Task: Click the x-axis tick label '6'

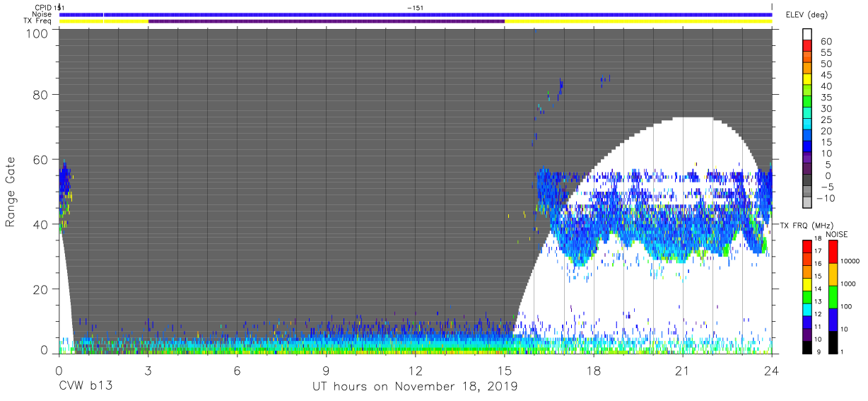Action: (x=237, y=371)
